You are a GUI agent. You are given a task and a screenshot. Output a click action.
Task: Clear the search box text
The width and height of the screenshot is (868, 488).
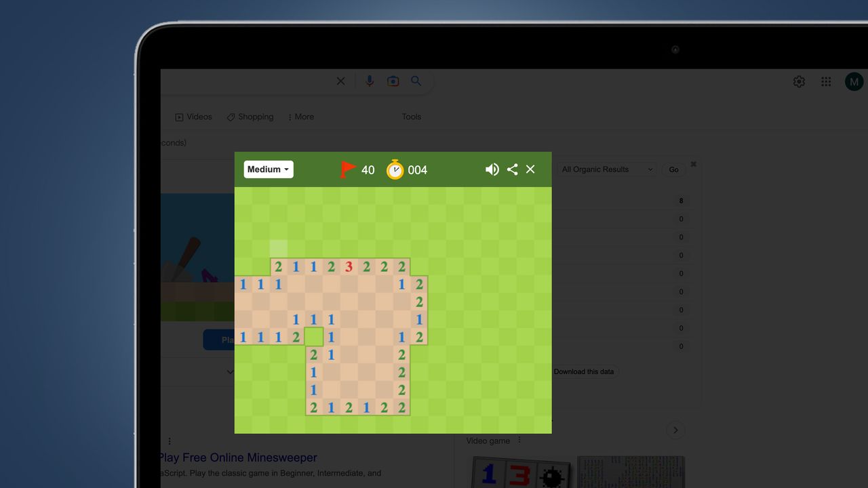341,81
